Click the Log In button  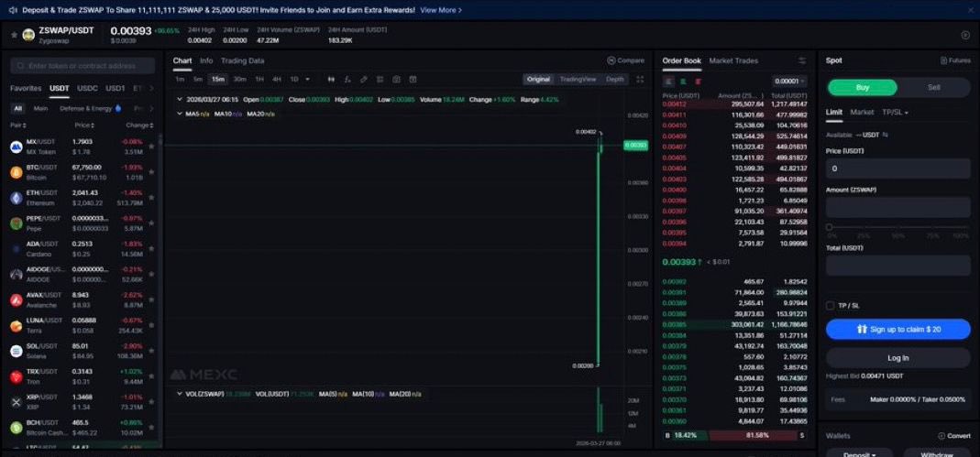coord(897,357)
